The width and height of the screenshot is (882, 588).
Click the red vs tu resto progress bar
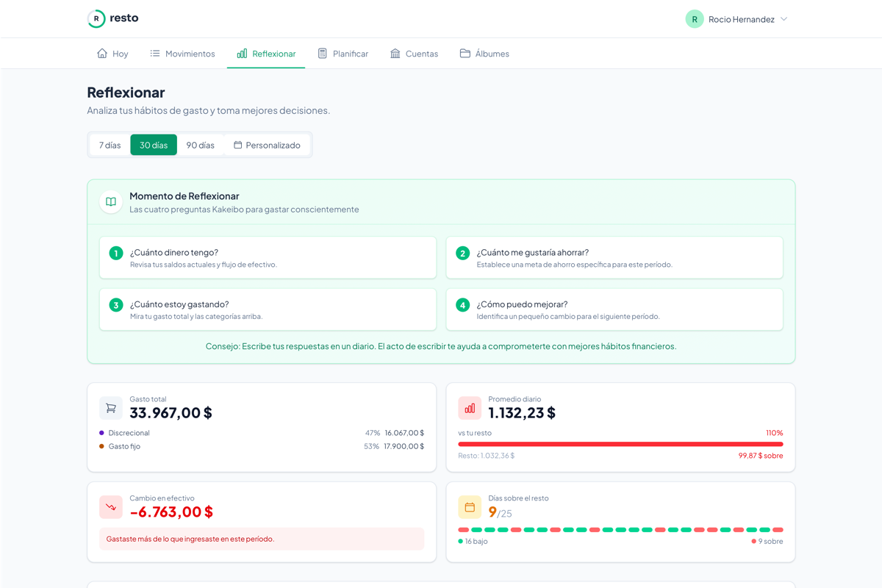click(620, 444)
